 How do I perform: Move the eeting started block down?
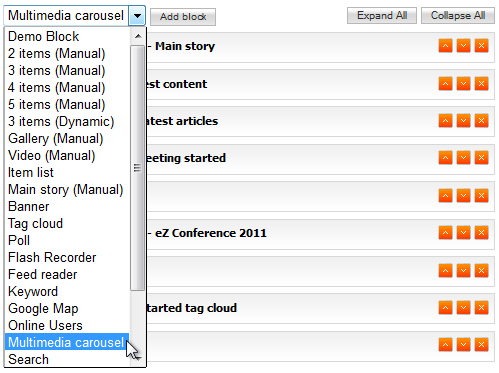tap(463, 158)
